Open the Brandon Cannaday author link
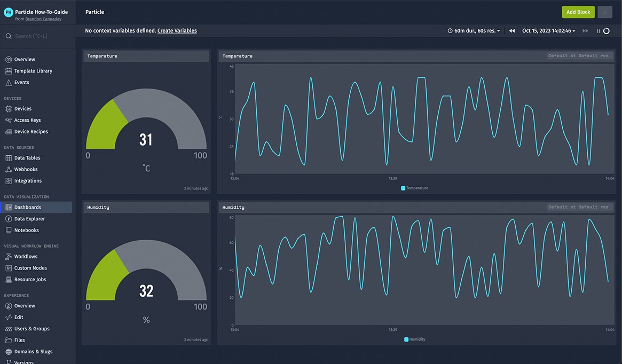The height and width of the screenshot is (364, 622). pyautogui.click(x=43, y=19)
